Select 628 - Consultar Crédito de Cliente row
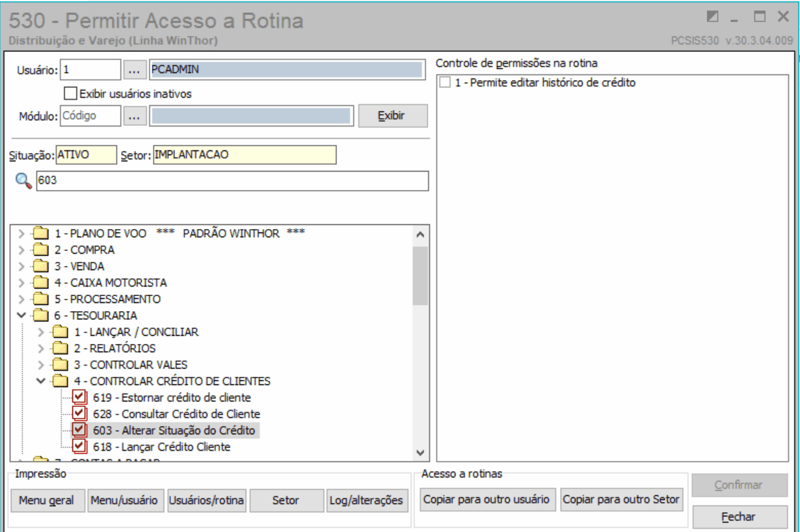Screen dimensions: 800x532 coord(176,414)
